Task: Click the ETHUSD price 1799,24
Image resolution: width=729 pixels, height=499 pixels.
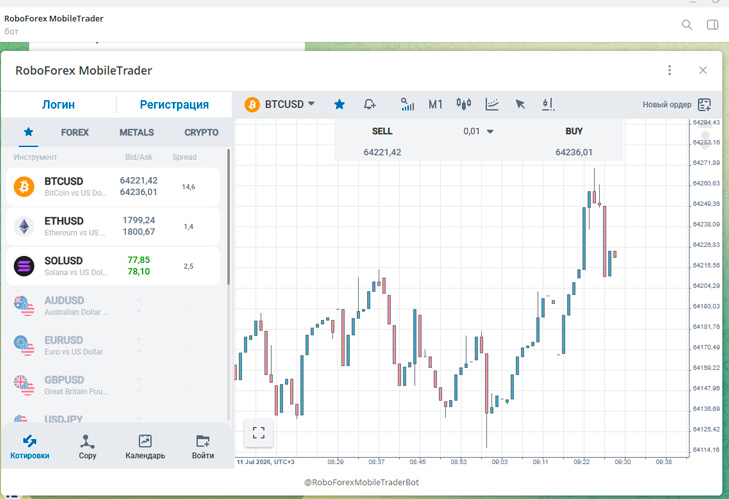Action: click(x=139, y=220)
